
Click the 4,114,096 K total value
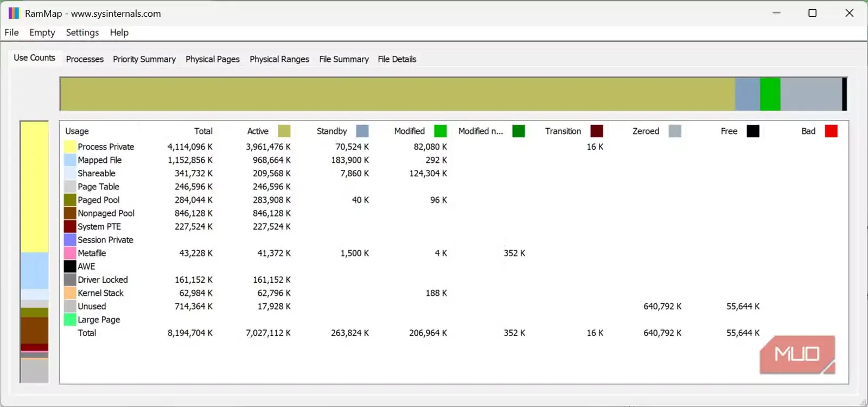(x=190, y=147)
